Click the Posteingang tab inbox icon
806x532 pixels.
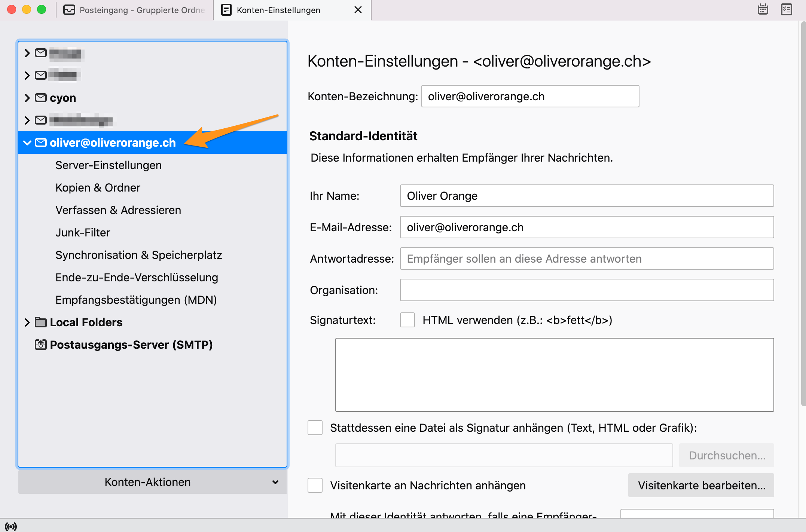click(x=69, y=10)
